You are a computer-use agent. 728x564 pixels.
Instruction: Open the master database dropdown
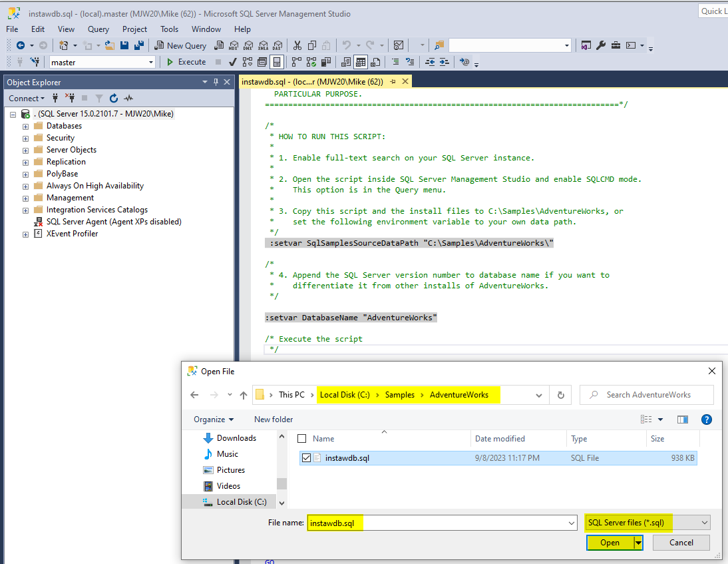[x=150, y=62]
